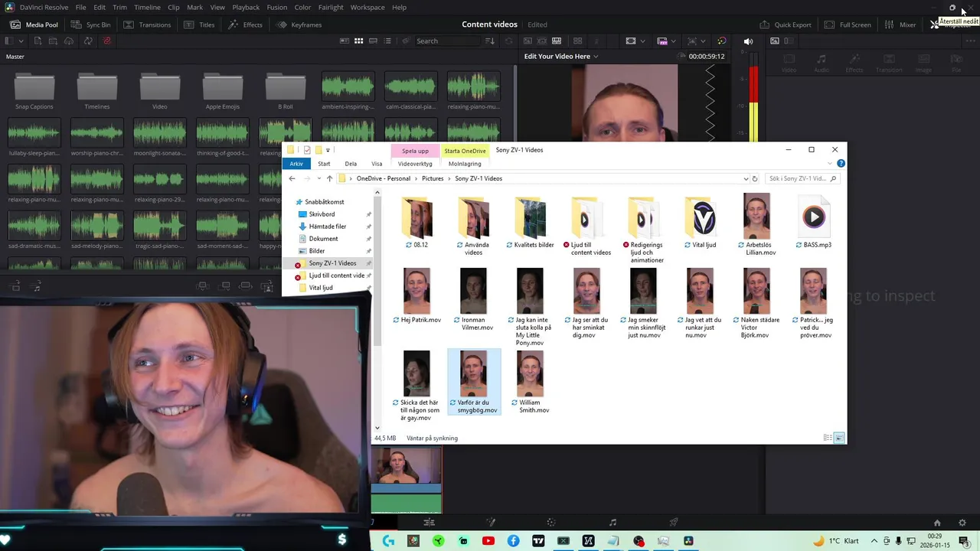Screen dimensions: 980x551
Task: Go back in Explorer navigation
Action: (x=292, y=178)
